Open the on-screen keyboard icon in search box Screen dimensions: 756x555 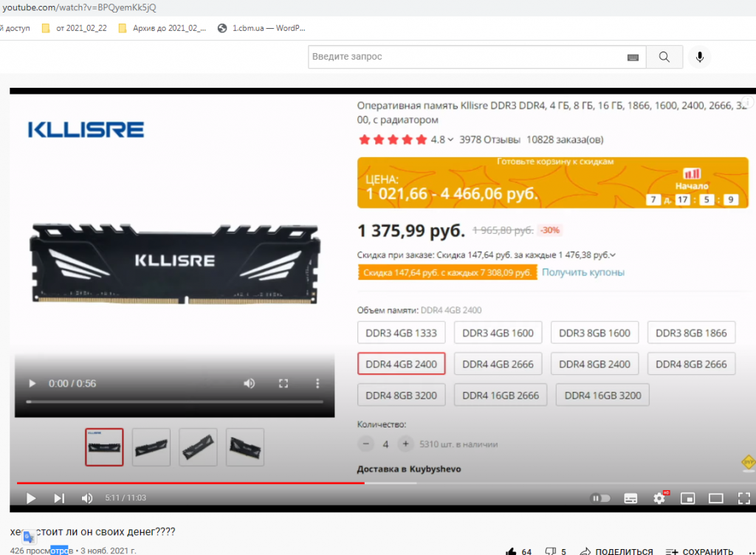633,58
